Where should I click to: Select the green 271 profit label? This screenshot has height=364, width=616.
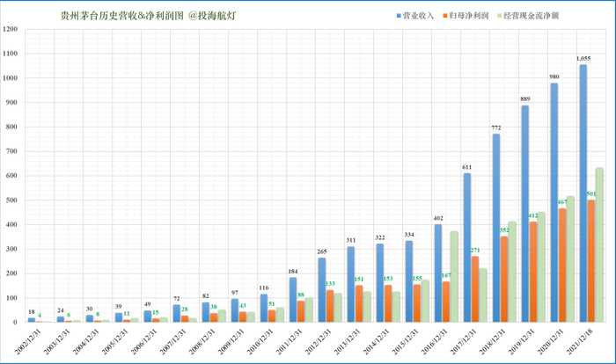pos(475,251)
